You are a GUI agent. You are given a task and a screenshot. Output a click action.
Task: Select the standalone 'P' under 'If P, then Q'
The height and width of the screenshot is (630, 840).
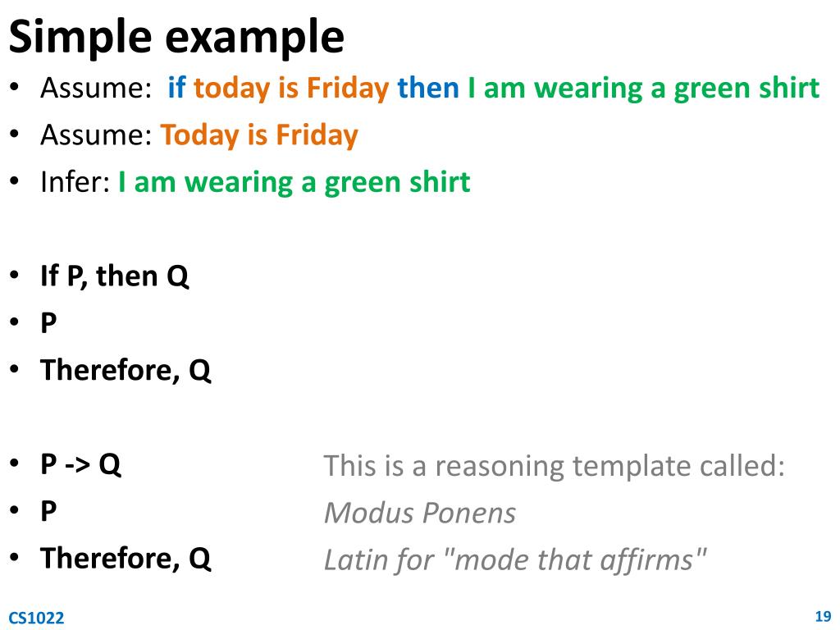pos(48,323)
